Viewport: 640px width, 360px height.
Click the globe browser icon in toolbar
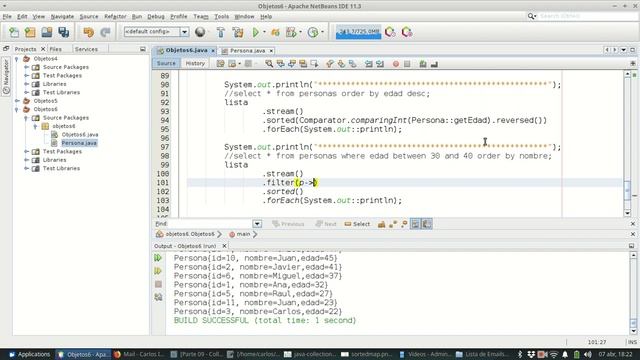pyautogui.click(x=200, y=32)
